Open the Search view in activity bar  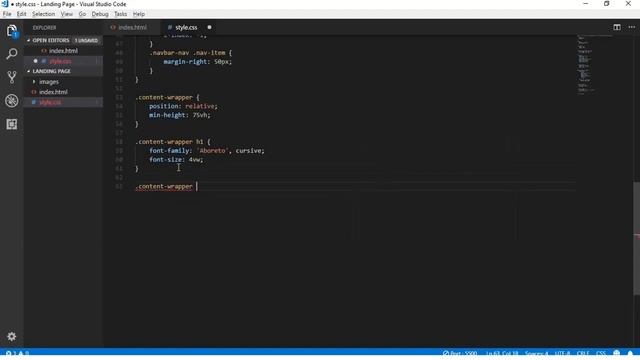pos(11,53)
